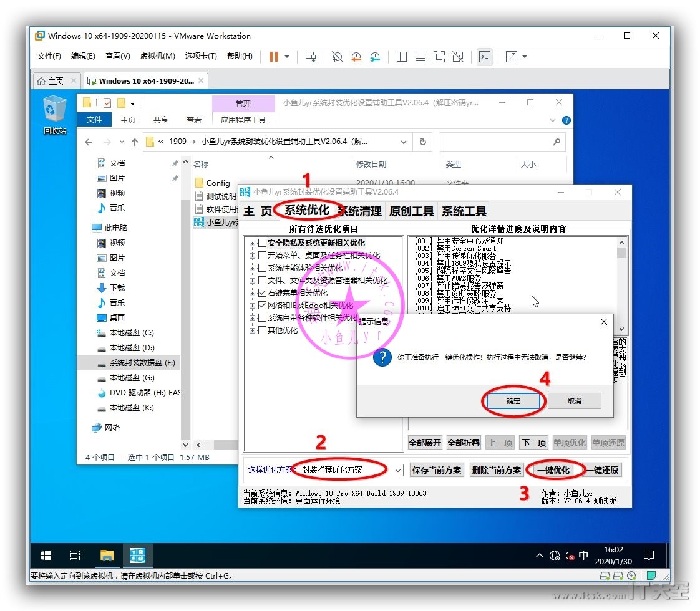
Task: Show hidden tray icons on the taskbar
Action: (x=539, y=556)
